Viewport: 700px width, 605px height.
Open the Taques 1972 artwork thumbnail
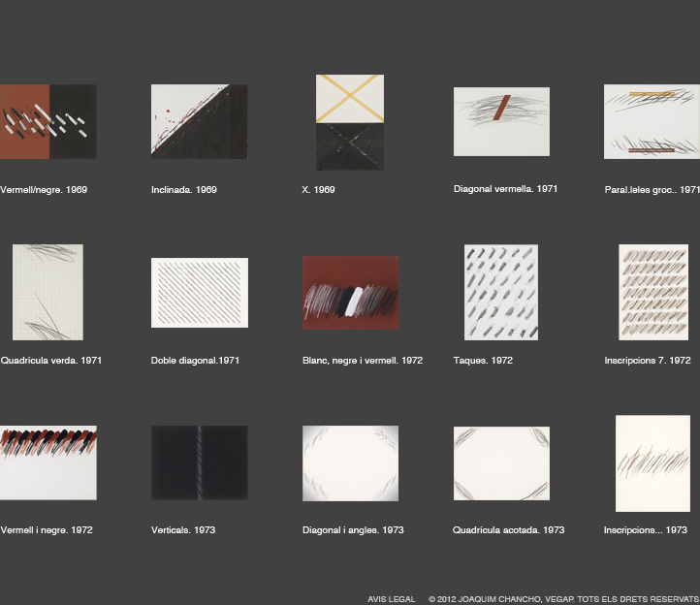point(501,292)
